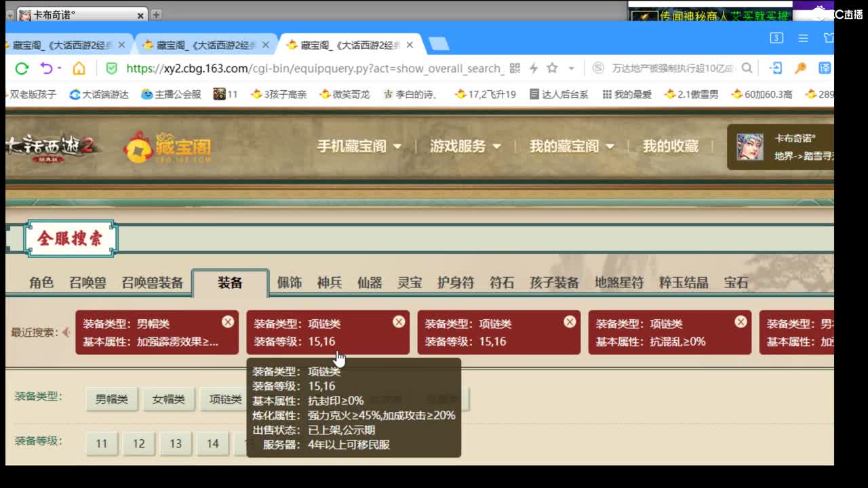Open the browser home page icon

click(x=79, y=68)
